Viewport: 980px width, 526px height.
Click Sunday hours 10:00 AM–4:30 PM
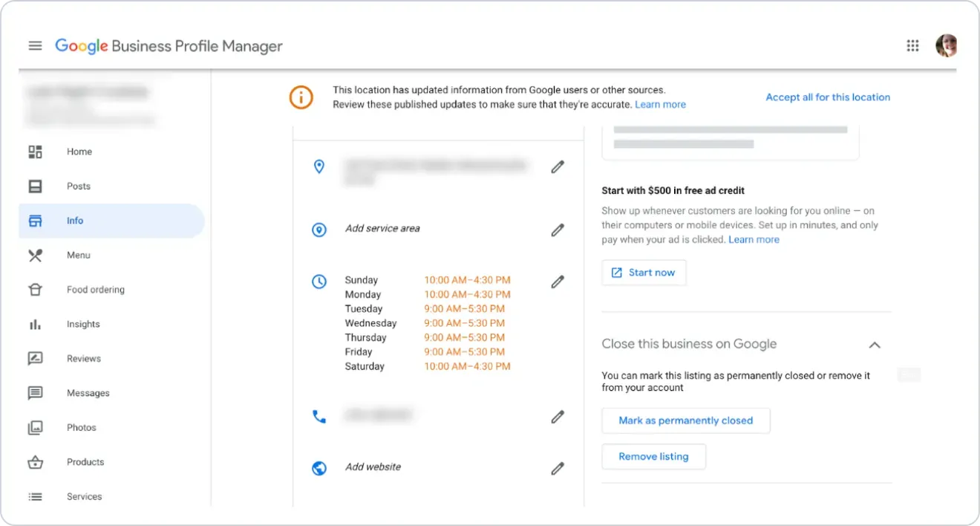point(467,280)
